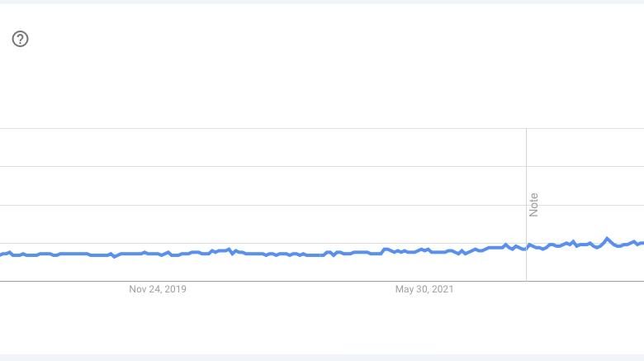644x361 pixels.
Task: Select the step-up in the line just left of May 30, 2021
Action: click(384, 250)
